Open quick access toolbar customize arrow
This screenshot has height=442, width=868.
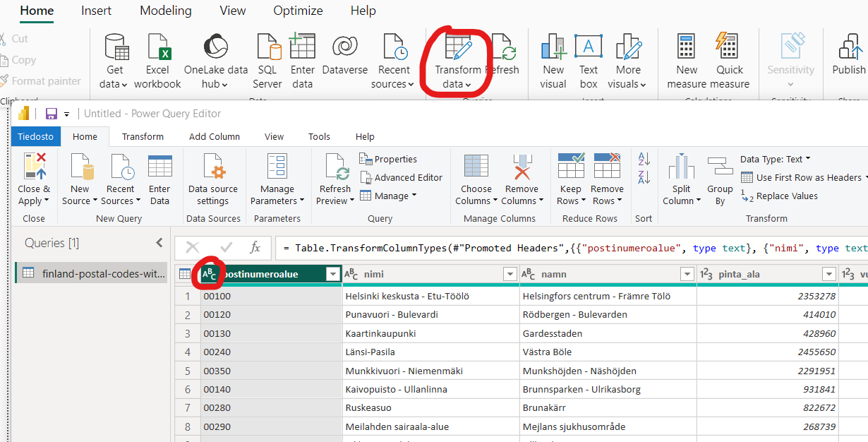click(x=67, y=114)
